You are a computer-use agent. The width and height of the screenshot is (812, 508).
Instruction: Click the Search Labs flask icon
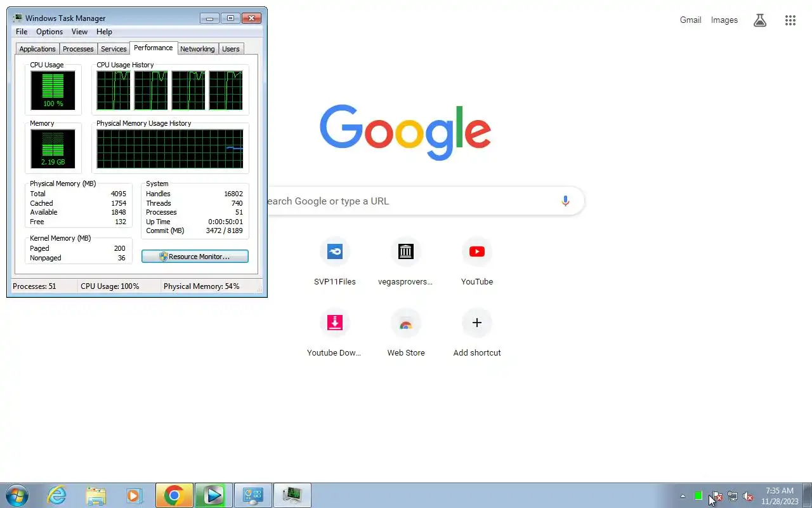(760, 20)
